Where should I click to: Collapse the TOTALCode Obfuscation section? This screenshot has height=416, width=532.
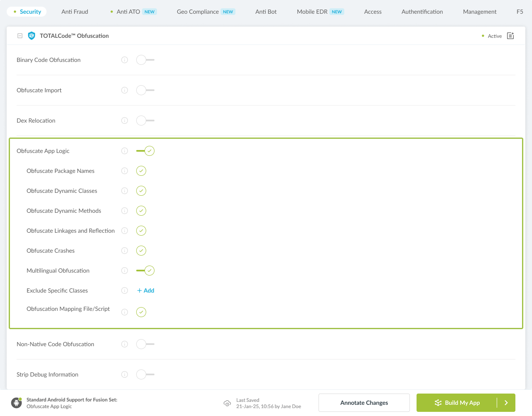coord(20,36)
